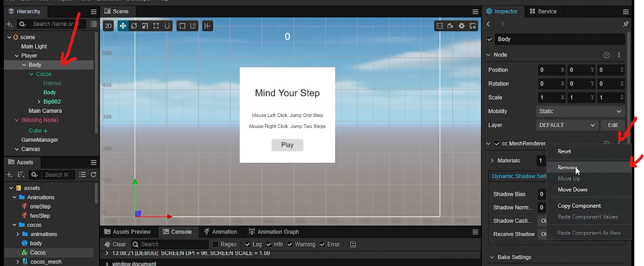Expand the cocos_mesh asset
This screenshot has height=266, width=644.
(18, 262)
